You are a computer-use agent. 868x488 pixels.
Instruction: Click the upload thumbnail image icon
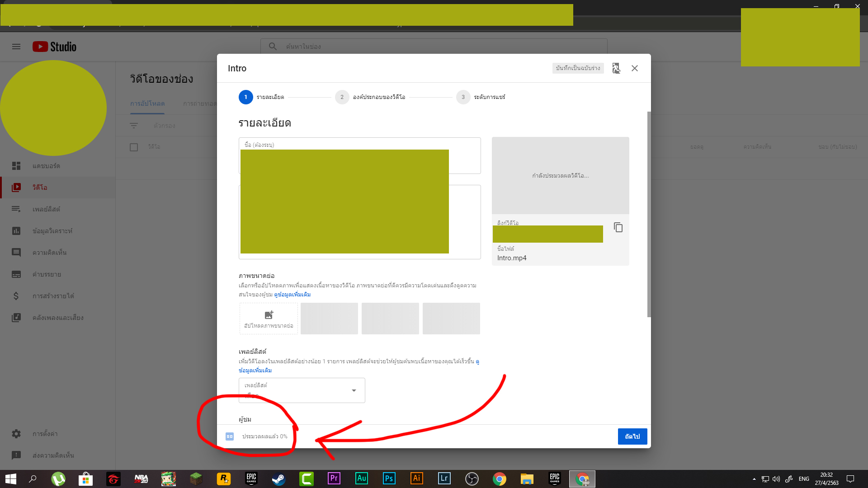[x=269, y=315]
